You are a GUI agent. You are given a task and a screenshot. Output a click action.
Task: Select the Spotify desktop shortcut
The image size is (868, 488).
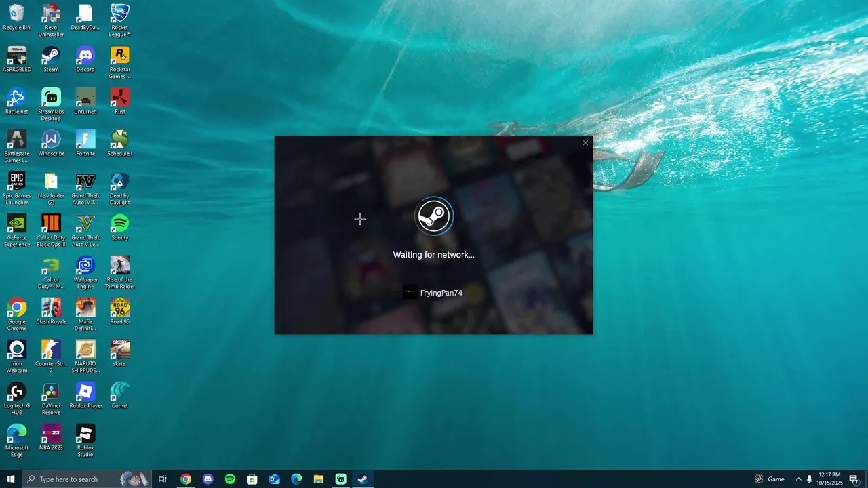(120, 228)
